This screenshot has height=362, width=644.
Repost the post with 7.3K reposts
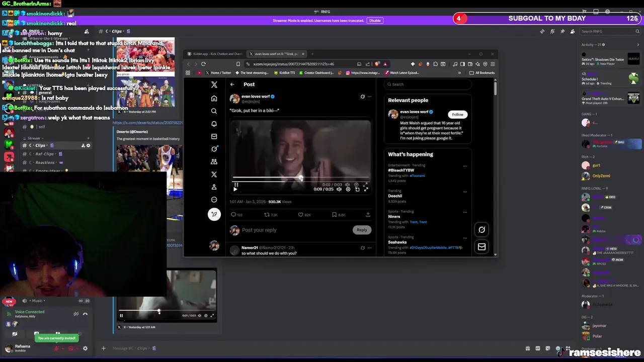pyautogui.click(x=271, y=215)
